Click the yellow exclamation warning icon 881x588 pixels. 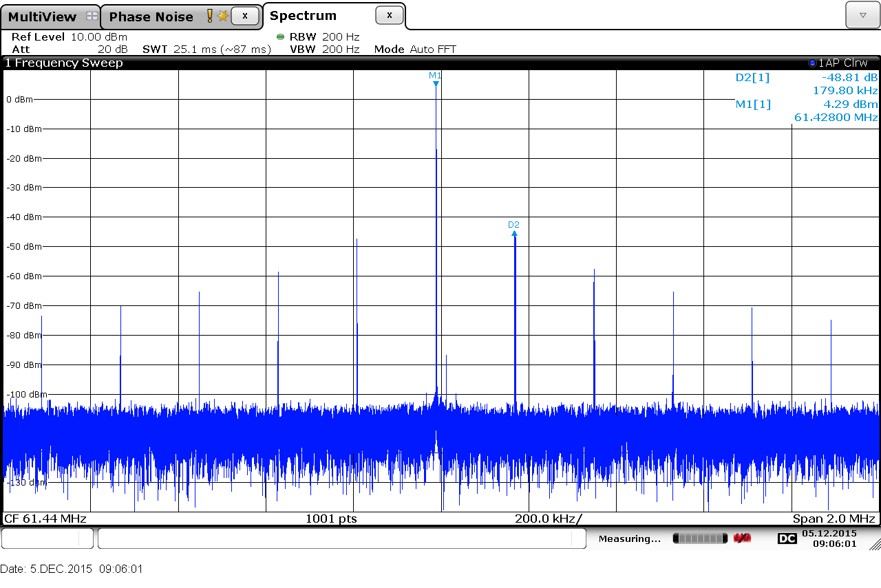tap(210, 16)
